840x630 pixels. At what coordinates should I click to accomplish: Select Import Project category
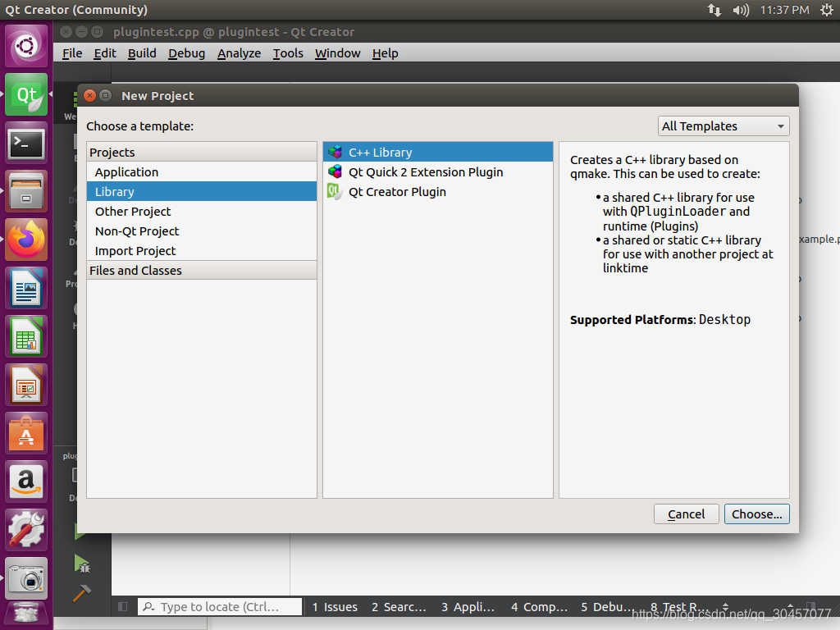pos(202,251)
